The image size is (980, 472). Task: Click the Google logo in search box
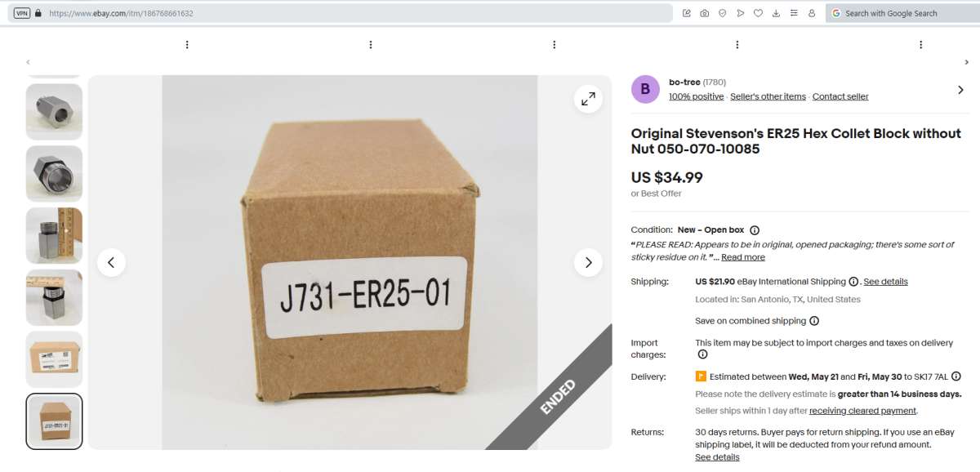pyautogui.click(x=836, y=13)
